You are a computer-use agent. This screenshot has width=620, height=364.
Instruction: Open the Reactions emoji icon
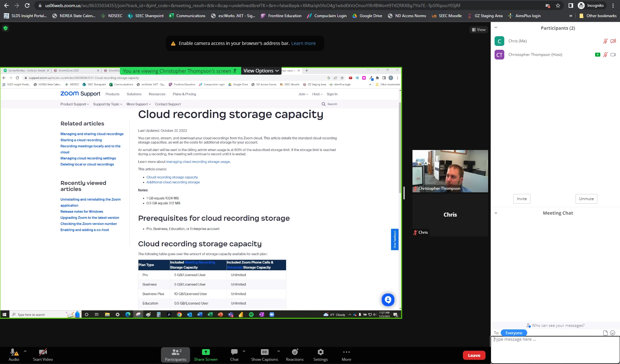295,352
